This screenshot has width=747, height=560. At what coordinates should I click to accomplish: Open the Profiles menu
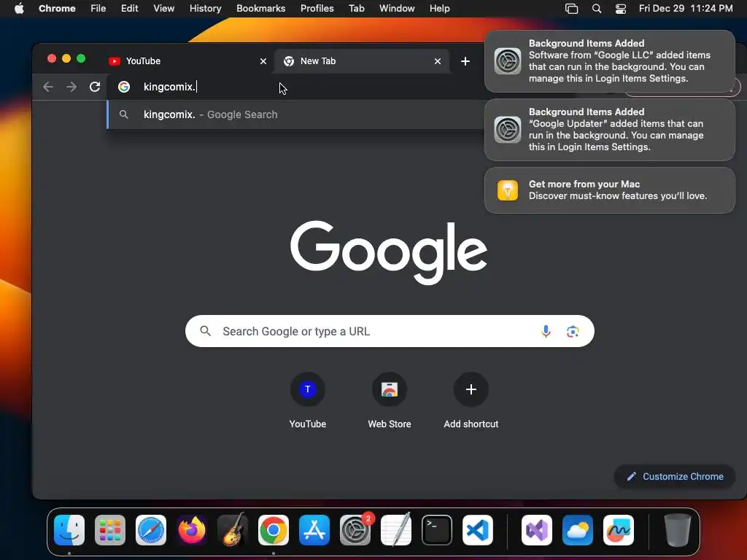pos(317,8)
